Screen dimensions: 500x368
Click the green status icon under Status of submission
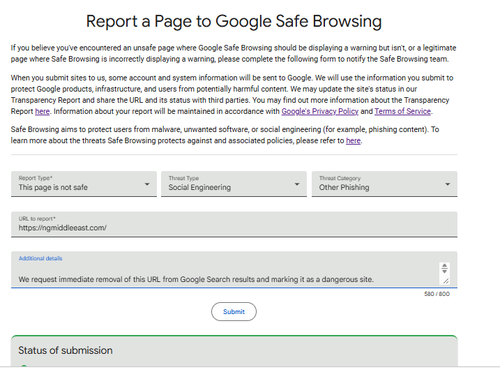click(24, 366)
